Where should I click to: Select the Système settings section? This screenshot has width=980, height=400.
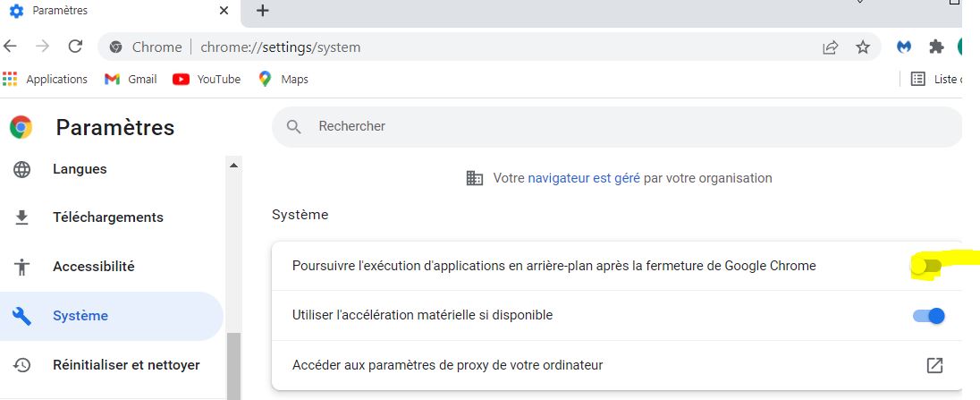click(111, 316)
